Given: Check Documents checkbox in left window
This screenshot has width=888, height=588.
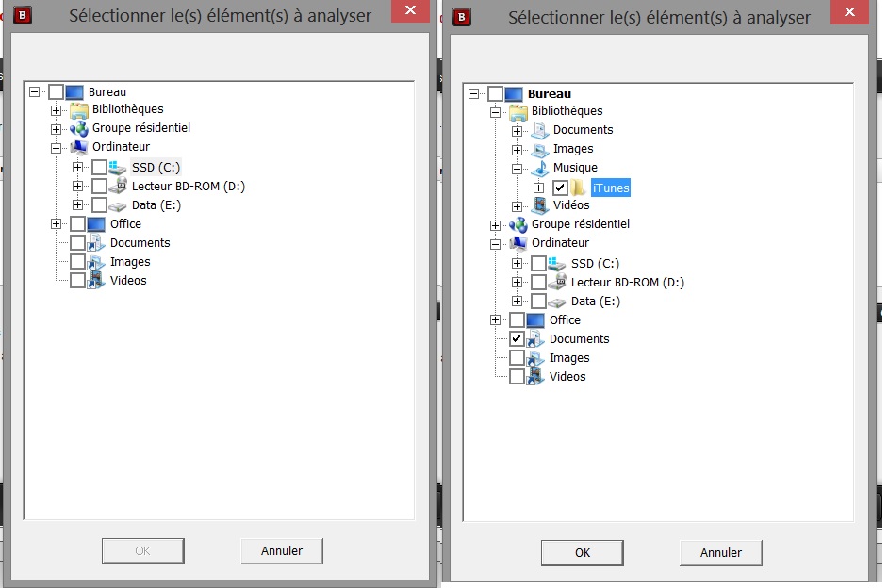Looking at the screenshot, I should [x=77, y=243].
